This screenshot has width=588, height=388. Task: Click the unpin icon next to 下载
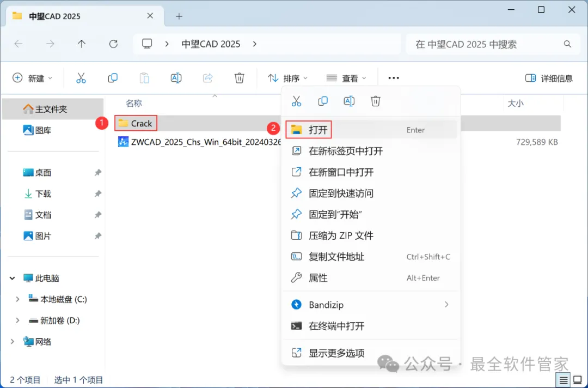[98, 193]
